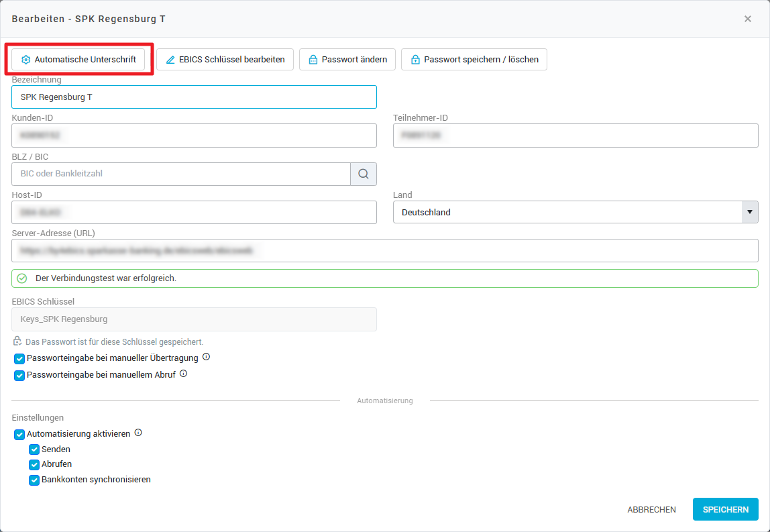
Task: Click EBICS Schlüssel bearbeiten button
Action: [x=225, y=59]
